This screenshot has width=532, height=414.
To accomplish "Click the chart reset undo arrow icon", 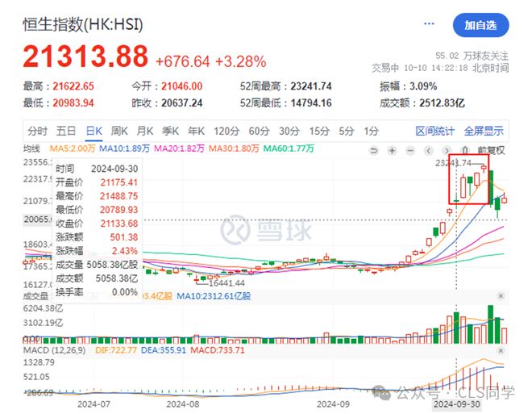I will pyautogui.click(x=373, y=150).
